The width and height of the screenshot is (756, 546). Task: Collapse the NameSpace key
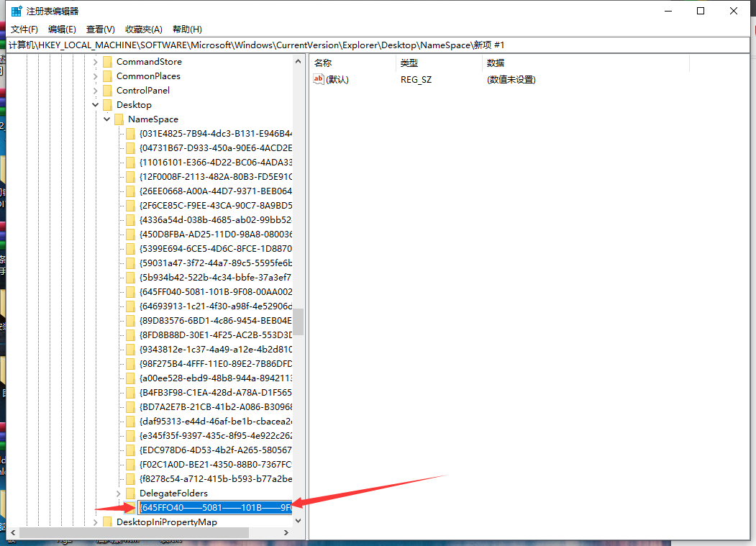106,119
